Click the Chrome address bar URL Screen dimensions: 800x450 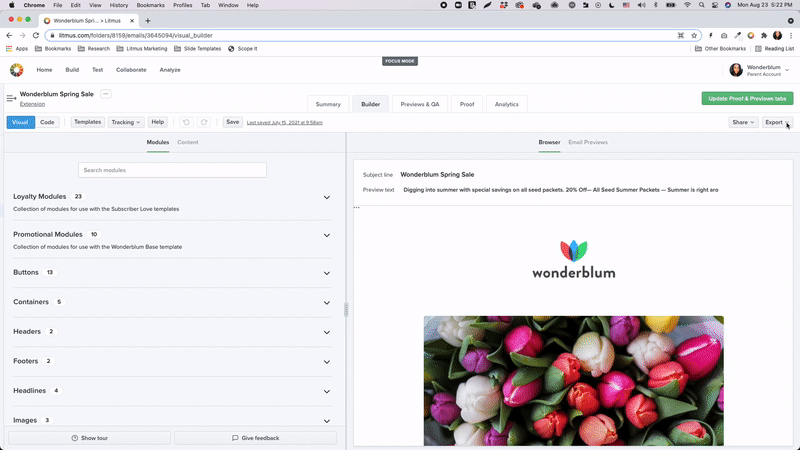(x=135, y=35)
